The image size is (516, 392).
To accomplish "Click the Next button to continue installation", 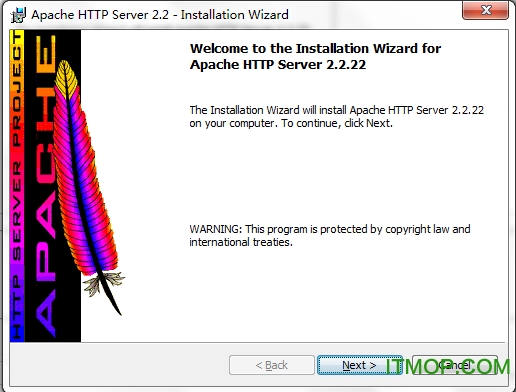I will [x=359, y=365].
